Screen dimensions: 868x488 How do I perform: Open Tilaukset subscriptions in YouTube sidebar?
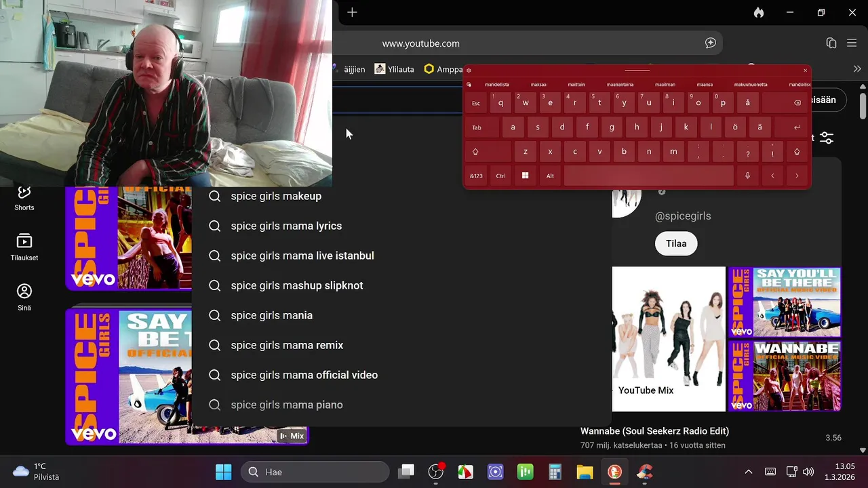[24, 247]
